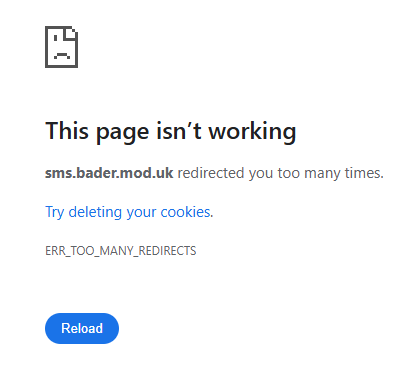The height and width of the screenshot is (374, 418).
Task: Click the word "isn't" in the heading
Action: pyautogui.click(x=179, y=131)
